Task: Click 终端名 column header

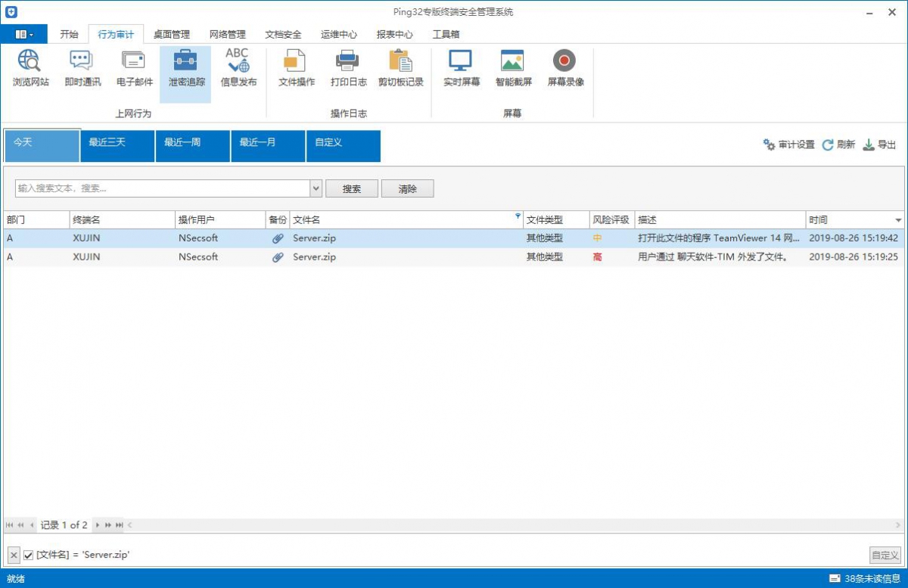Action: pos(123,219)
